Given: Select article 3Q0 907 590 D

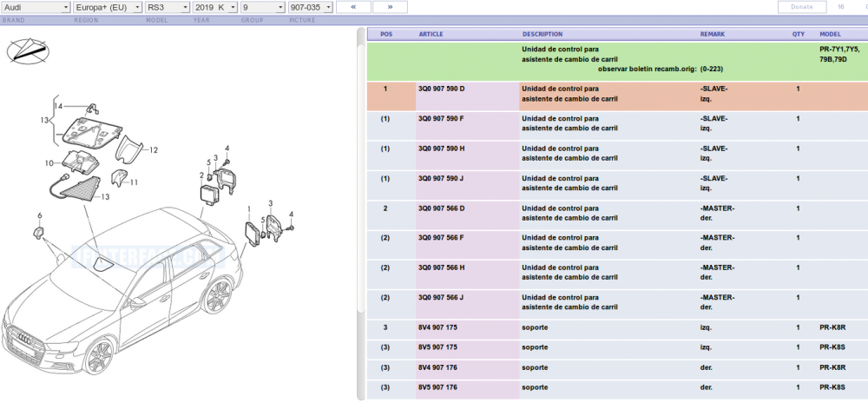Looking at the screenshot, I should pyautogui.click(x=441, y=89).
